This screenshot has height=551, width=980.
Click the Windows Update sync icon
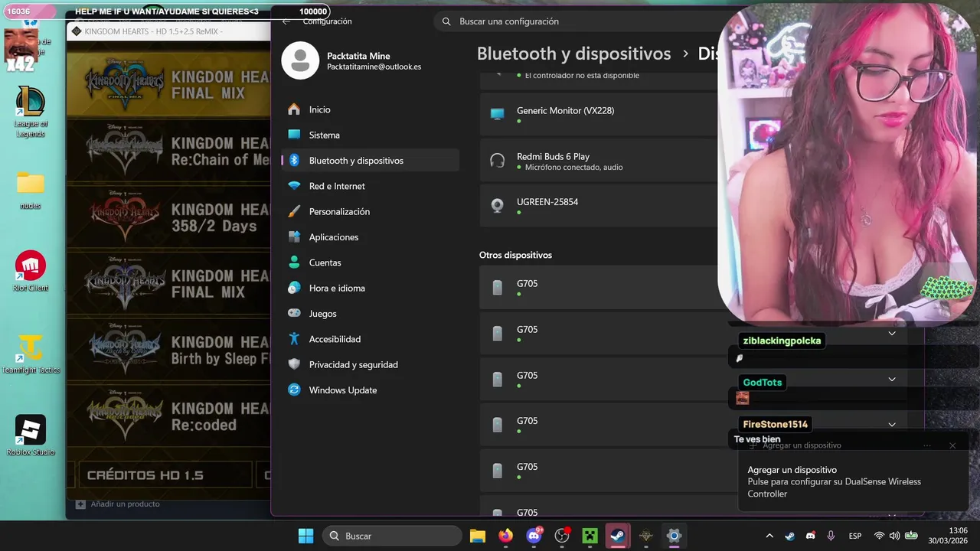294,390
